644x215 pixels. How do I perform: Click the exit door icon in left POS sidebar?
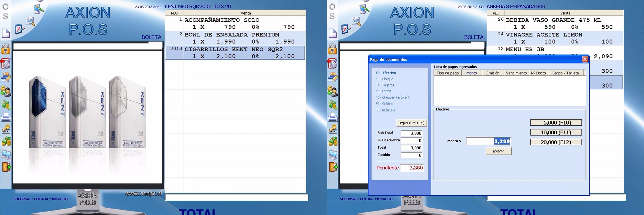pos(6,167)
